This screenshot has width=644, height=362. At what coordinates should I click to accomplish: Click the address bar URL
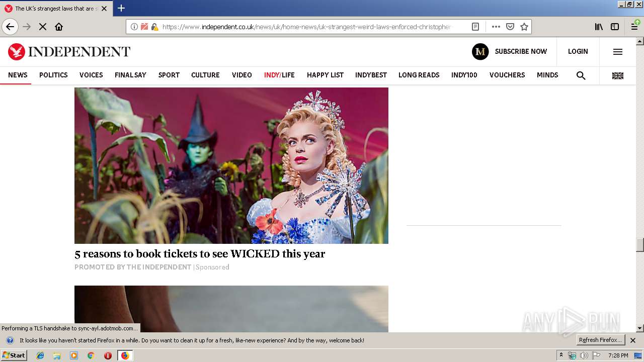(x=307, y=27)
